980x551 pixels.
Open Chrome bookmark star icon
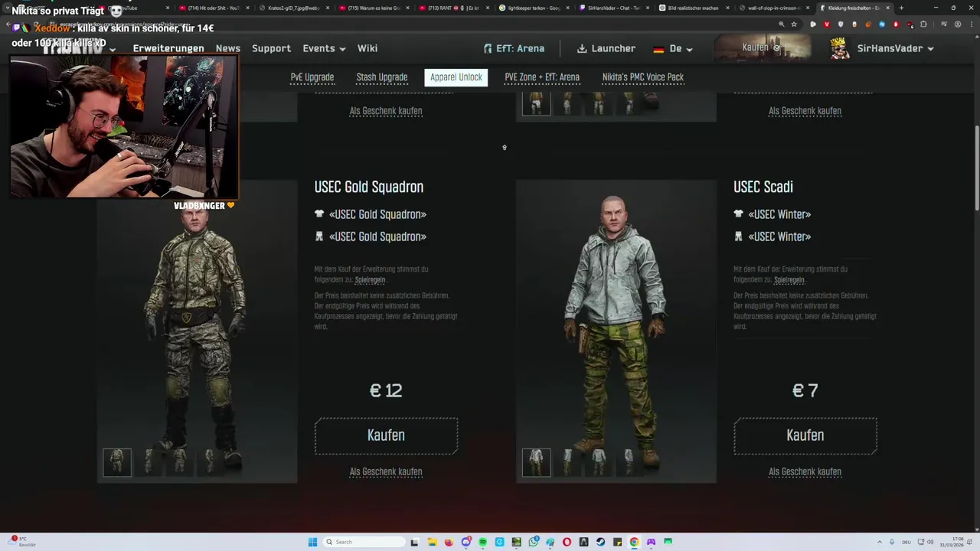(x=794, y=24)
